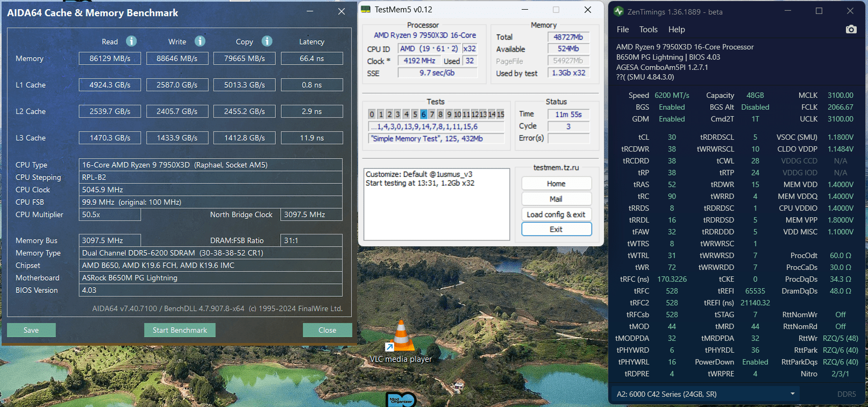The width and height of the screenshot is (868, 407).
Task: Click ZenTimings Capacity value 48GB
Action: coord(755,95)
